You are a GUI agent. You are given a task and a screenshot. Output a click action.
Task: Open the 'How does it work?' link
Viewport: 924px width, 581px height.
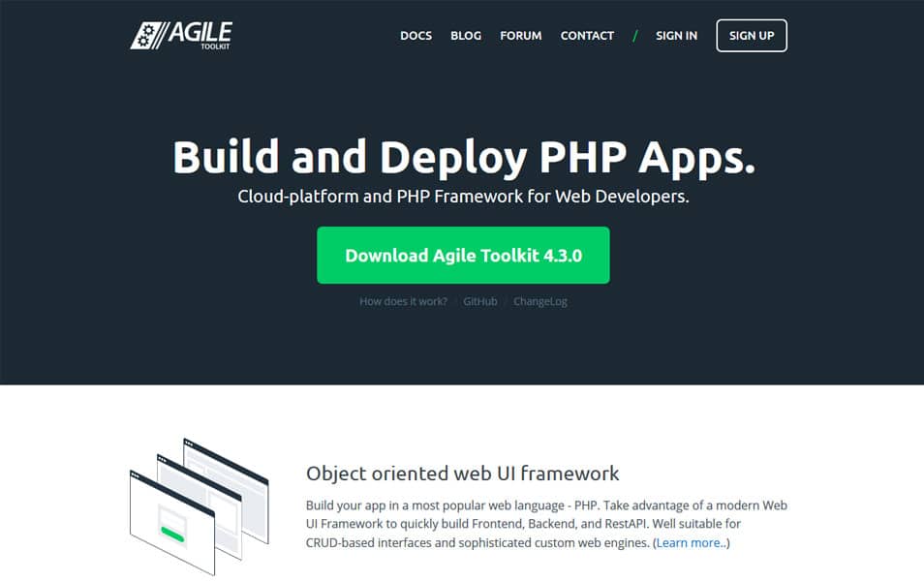point(403,302)
